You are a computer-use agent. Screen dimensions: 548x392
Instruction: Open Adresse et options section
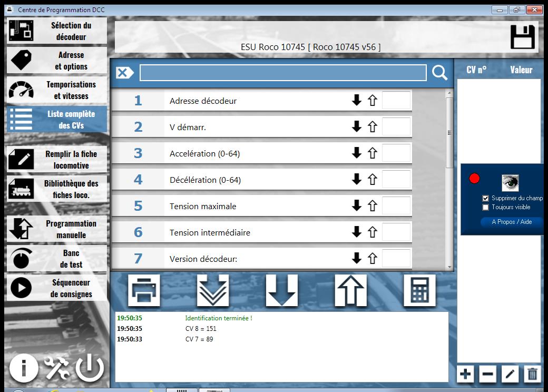pyautogui.click(x=57, y=61)
